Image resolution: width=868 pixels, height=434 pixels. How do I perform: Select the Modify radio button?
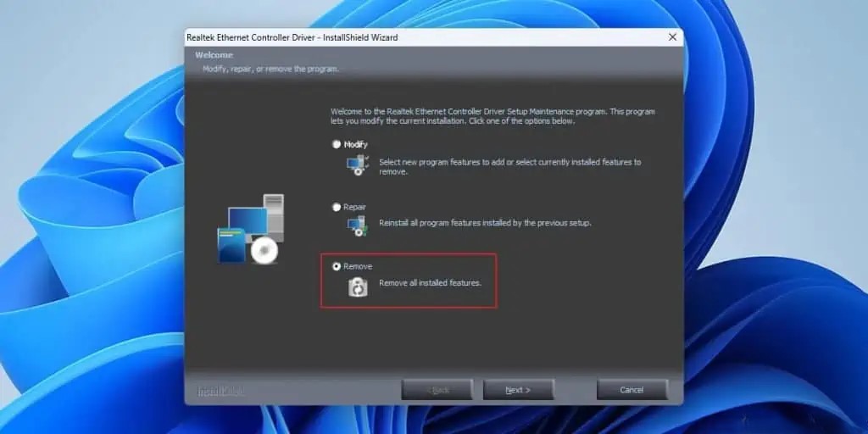[337, 145]
